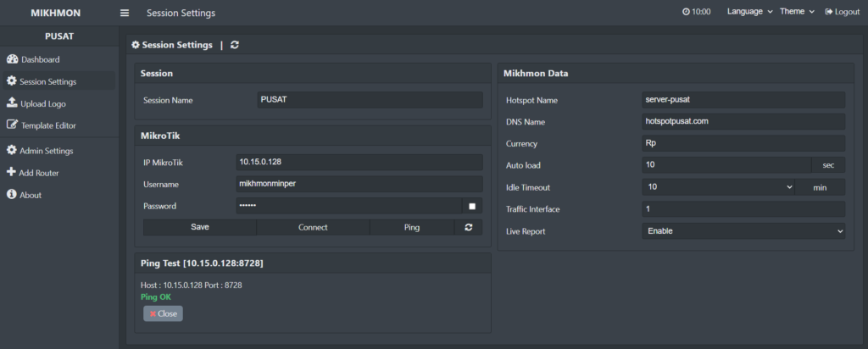Click the 'Host : 10.15.0.128 Port : 8728' text
Screen dimensions: 868x349
[192, 285]
